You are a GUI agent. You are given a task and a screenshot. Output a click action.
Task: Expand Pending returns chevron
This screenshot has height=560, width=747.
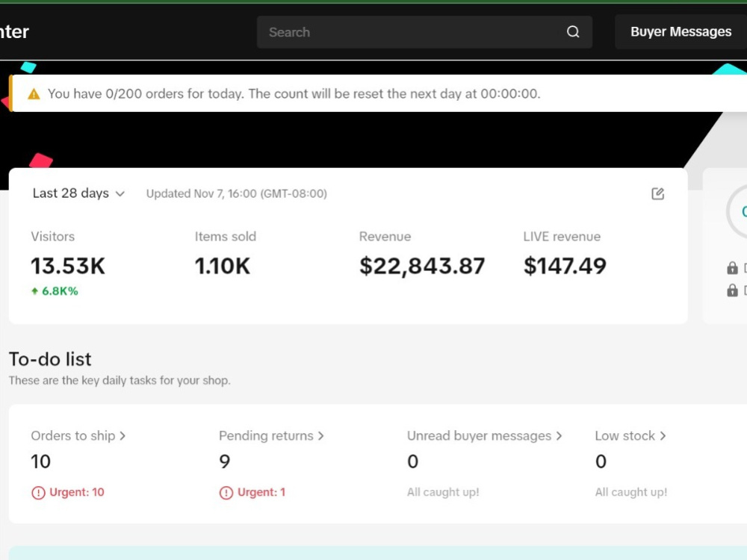(x=320, y=436)
